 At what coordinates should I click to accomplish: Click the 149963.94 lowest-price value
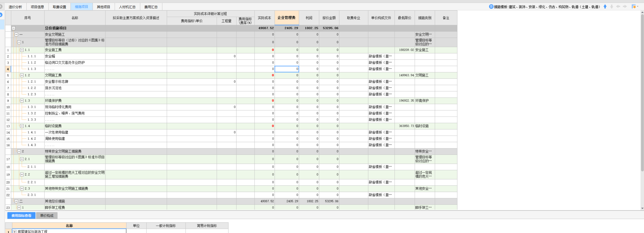pos(406,75)
